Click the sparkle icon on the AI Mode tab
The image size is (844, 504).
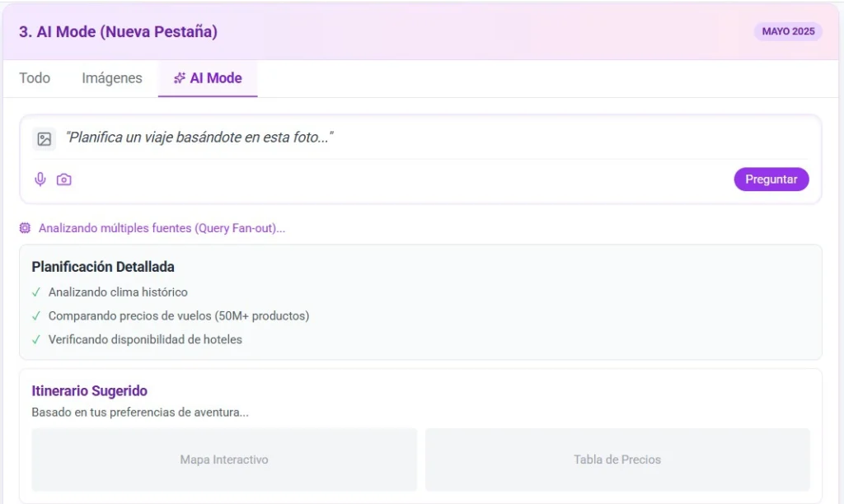[x=179, y=78]
